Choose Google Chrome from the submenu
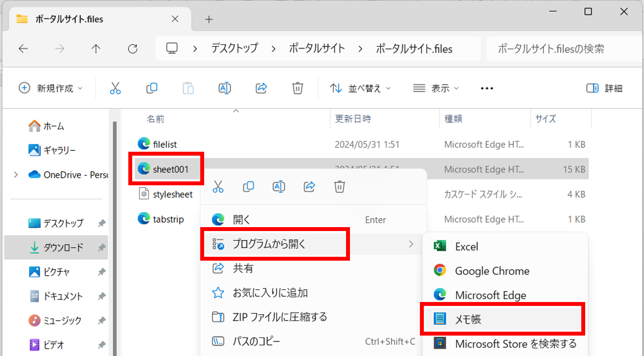Viewport: 644px width, 356px height. click(491, 271)
